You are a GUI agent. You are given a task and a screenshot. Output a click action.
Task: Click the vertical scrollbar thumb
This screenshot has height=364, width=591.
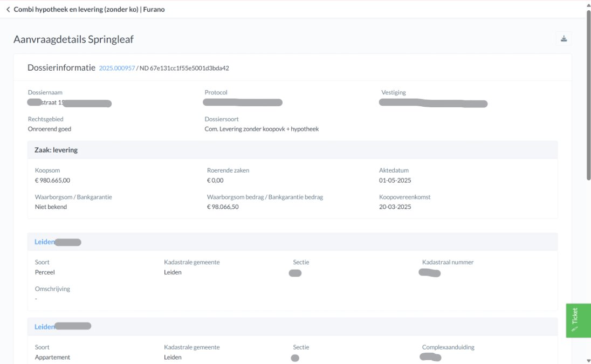point(587,97)
